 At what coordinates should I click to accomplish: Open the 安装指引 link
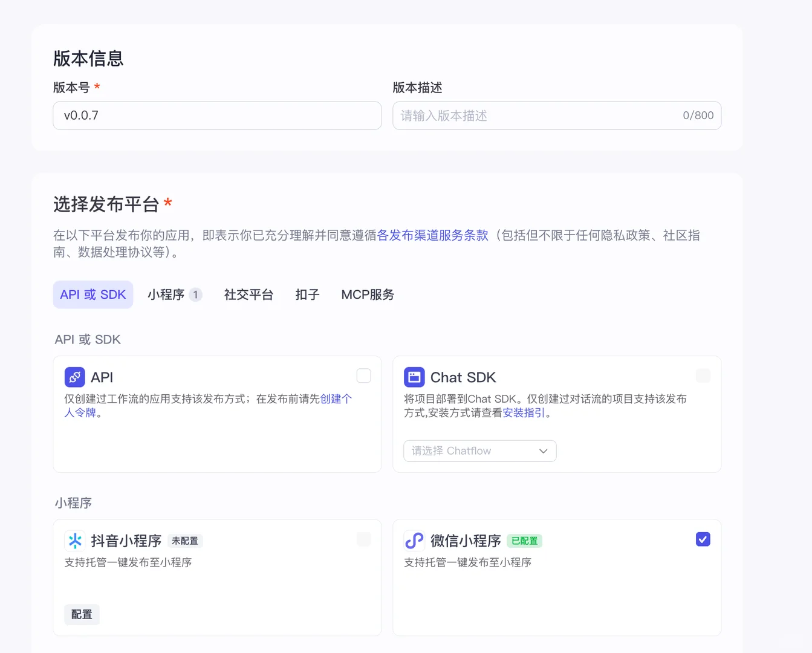[x=524, y=413]
